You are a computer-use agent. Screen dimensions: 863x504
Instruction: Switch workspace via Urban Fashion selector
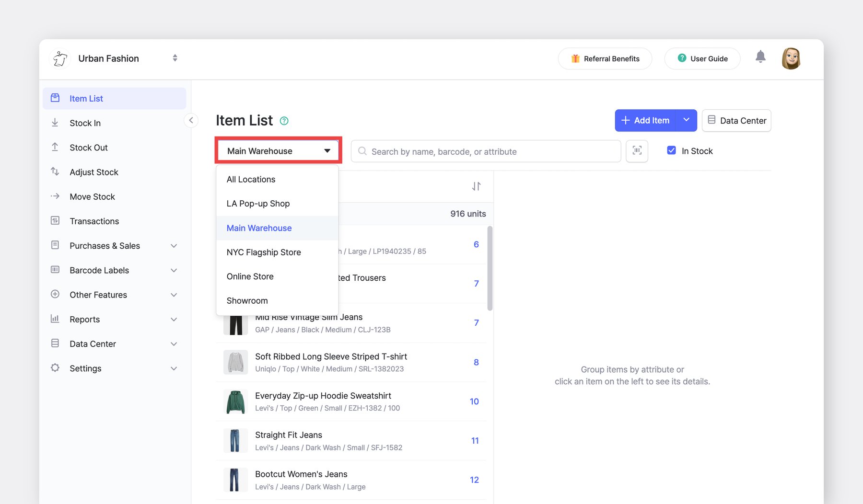pyautogui.click(x=175, y=58)
